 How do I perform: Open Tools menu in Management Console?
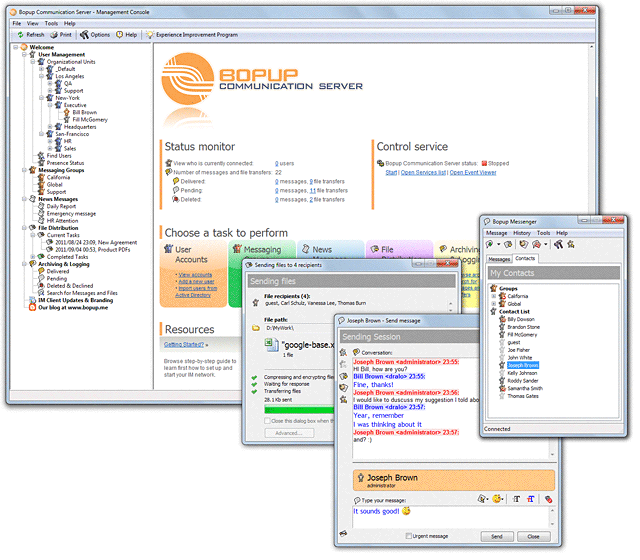pyautogui.click(x=51, y=24)
